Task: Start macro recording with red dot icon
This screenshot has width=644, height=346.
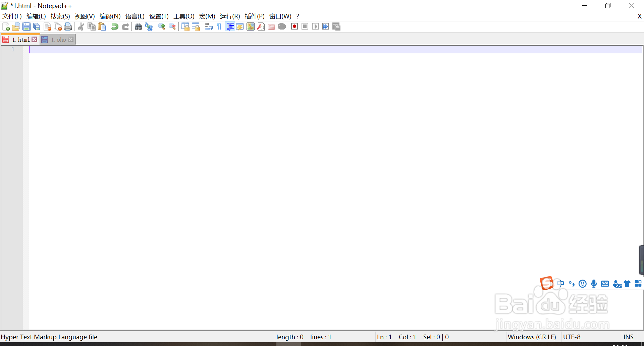Action: coord(294,27)
